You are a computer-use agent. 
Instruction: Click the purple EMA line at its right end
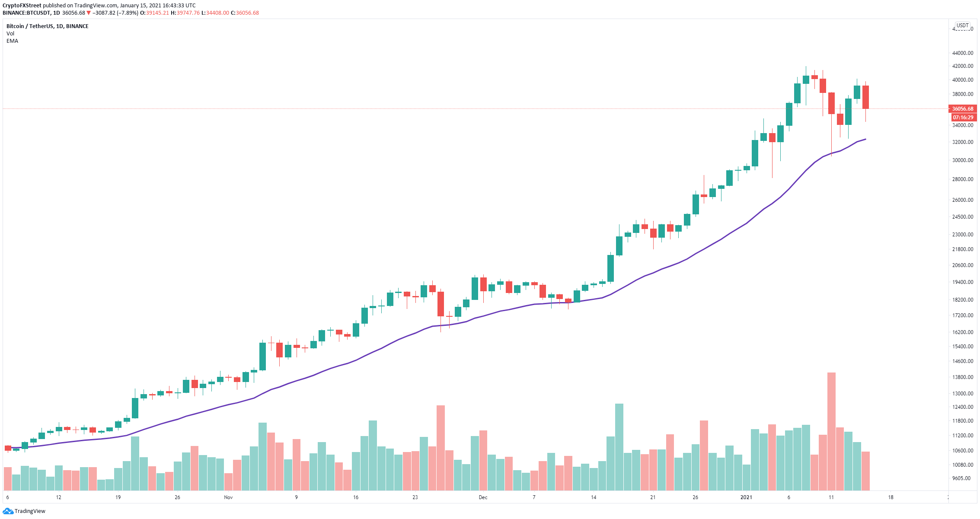point(864,140)
